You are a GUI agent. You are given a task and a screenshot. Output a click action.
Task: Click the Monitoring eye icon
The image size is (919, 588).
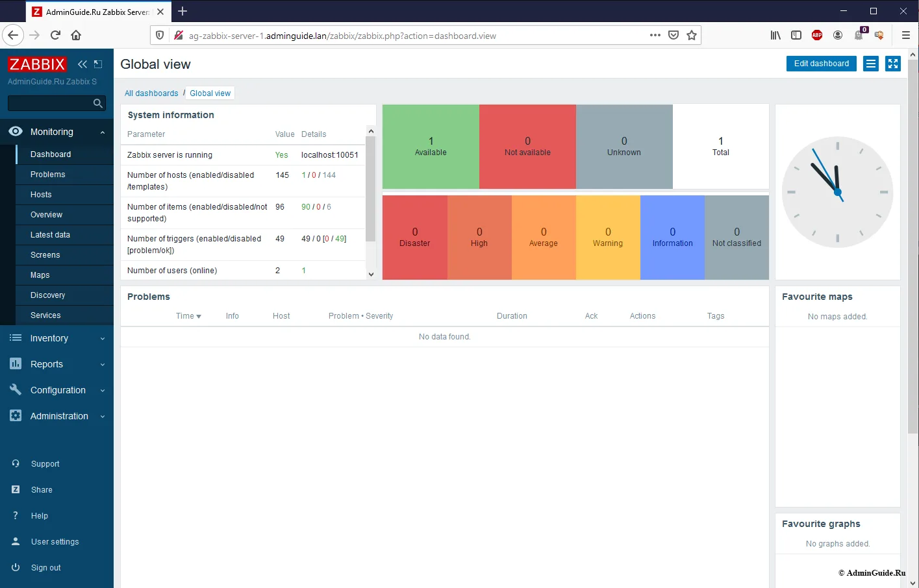pyautogui.click(x=16, y=131)
